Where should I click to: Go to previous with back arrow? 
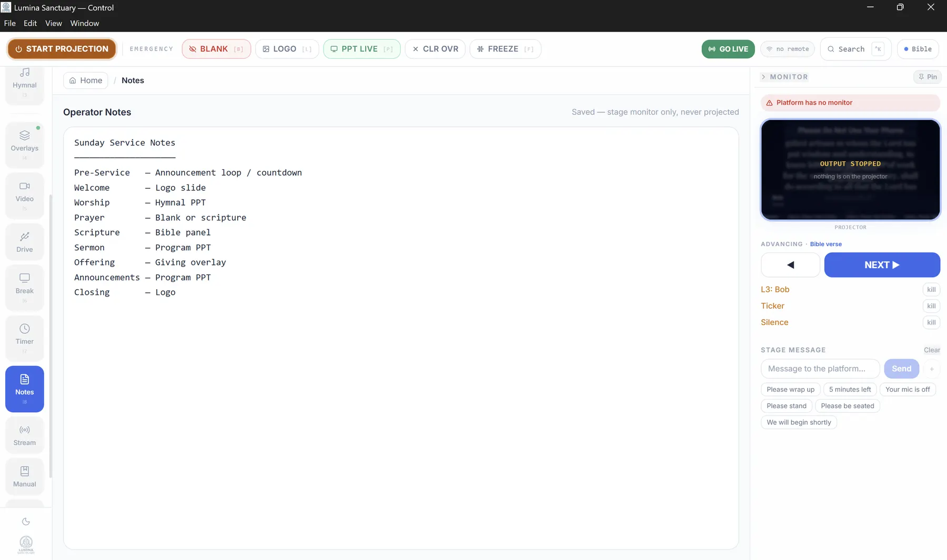(x=790, y=265)
